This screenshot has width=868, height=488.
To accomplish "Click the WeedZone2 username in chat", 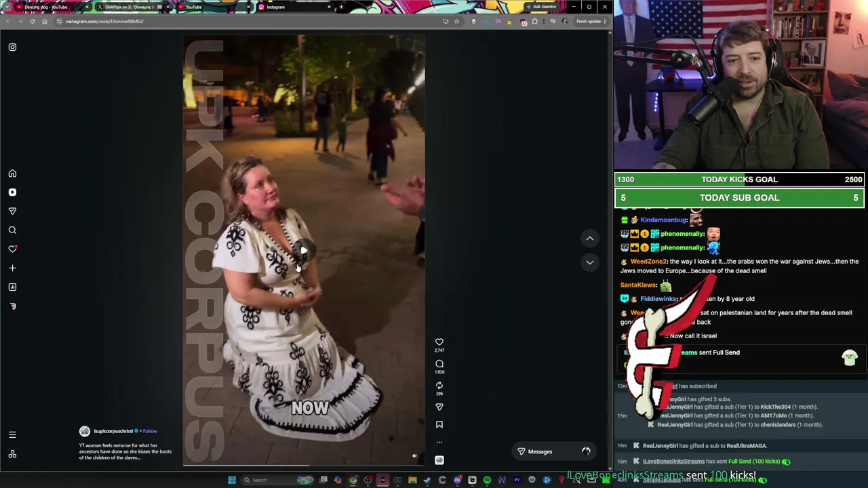I will point(648,262).
